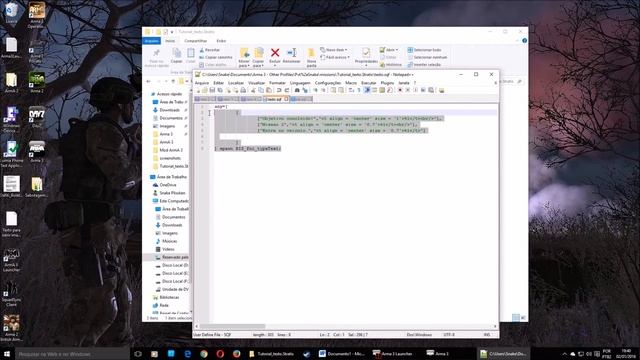Switch Explorer to details view layout button
640x360 pixels.
tap(516, 318)
